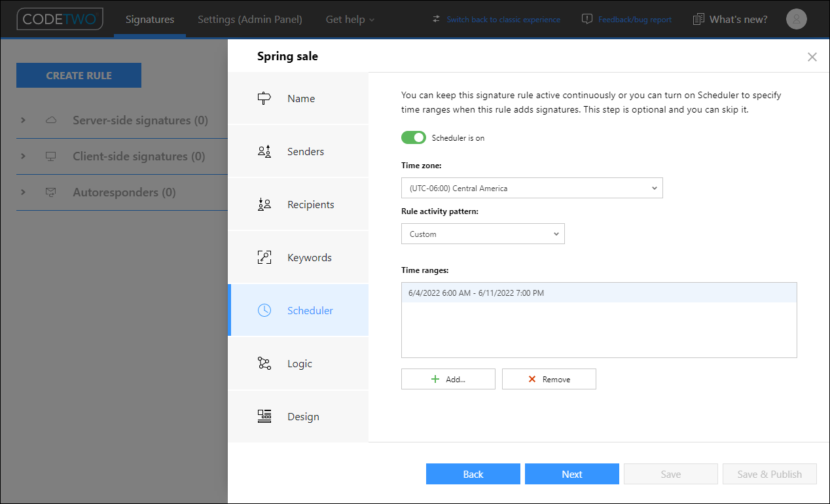This screenshot has width=830, height=504.
Task: Click the signpost icon next to Name
Action: (x=264, y=99)
